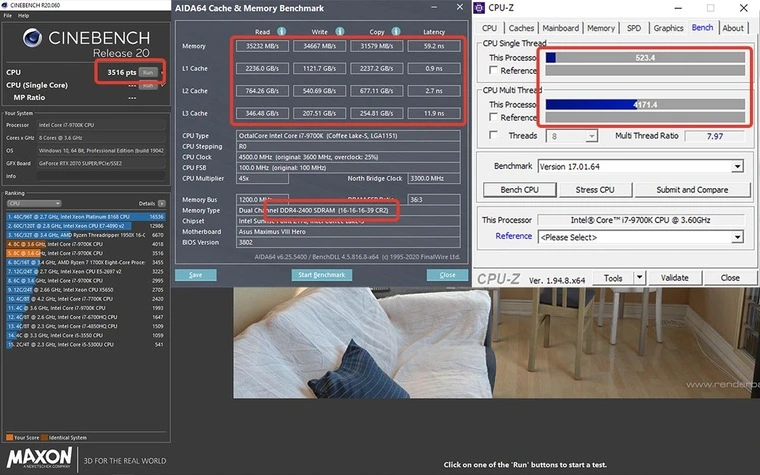Click the Bench CPU button
The height and width of the screenshot is (475, 760).
point(518,189)
